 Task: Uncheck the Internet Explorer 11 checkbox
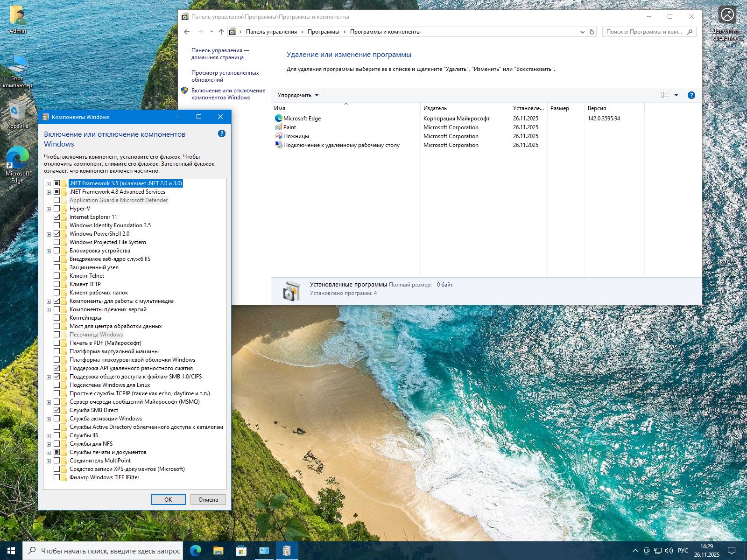[x=57, y=217]
